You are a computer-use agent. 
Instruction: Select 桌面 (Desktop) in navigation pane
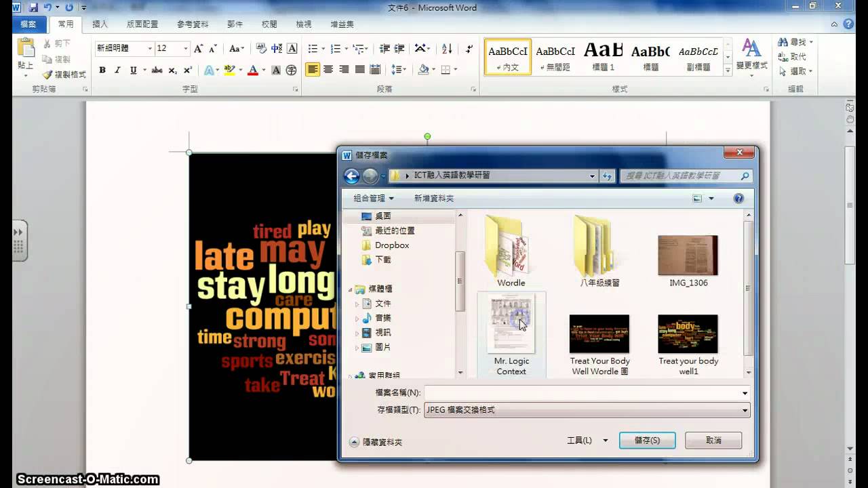tap(383, 216)
